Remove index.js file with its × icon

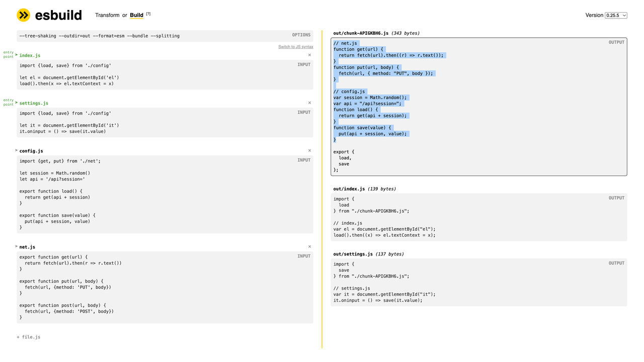pos(309,55)
